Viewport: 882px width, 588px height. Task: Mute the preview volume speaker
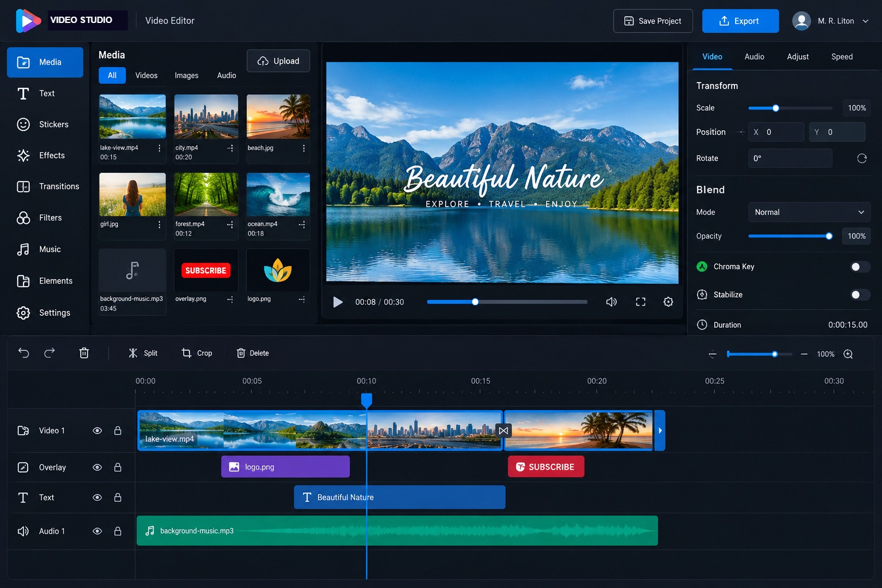click(612, 302)
